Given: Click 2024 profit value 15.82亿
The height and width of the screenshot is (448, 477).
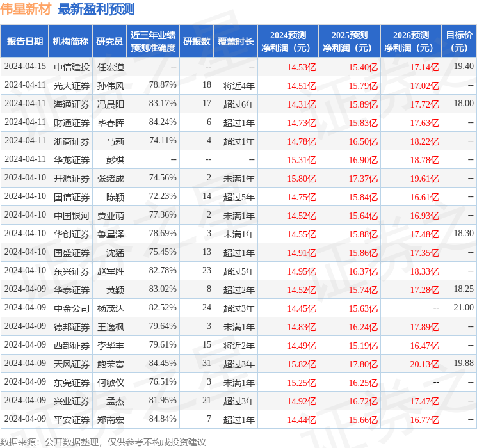Looking at the screenshot, I should click(302, 364).
